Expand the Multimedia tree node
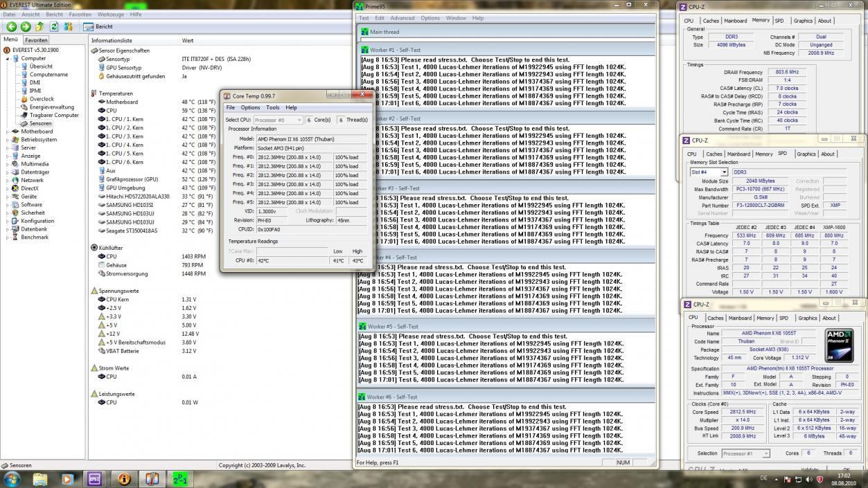This screenshot has width=868, height=488. coord(8,164)
